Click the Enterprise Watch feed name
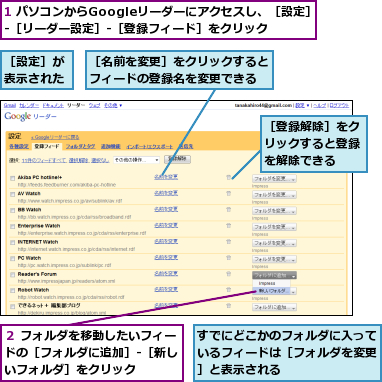The width and height of the screenshot is (382, 382). 39,226
